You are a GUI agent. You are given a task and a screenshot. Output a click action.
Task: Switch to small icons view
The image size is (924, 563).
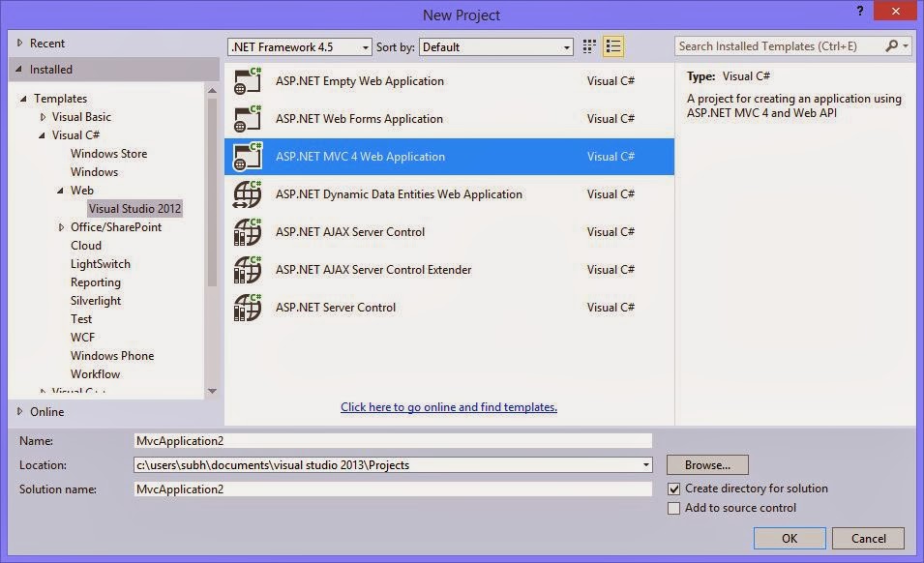click(588, 45)
